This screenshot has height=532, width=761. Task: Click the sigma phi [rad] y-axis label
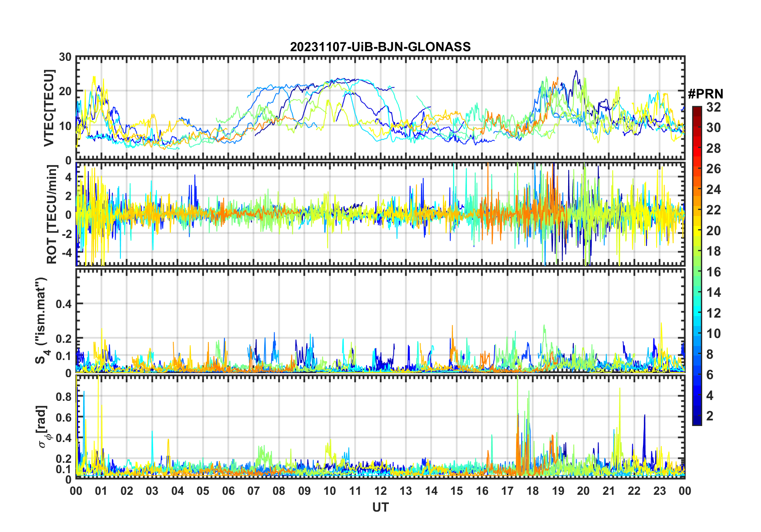pos(42,427)
